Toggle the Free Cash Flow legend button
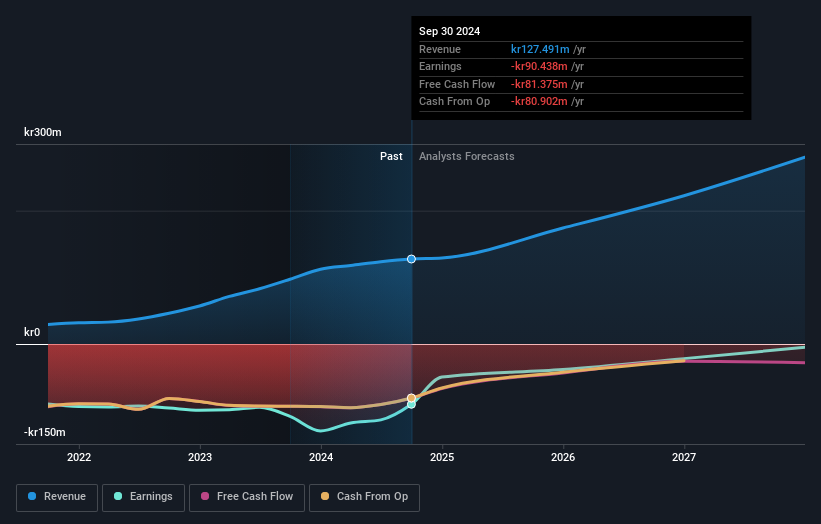Screen dimensions: 821x524 (x=247, y=497)
